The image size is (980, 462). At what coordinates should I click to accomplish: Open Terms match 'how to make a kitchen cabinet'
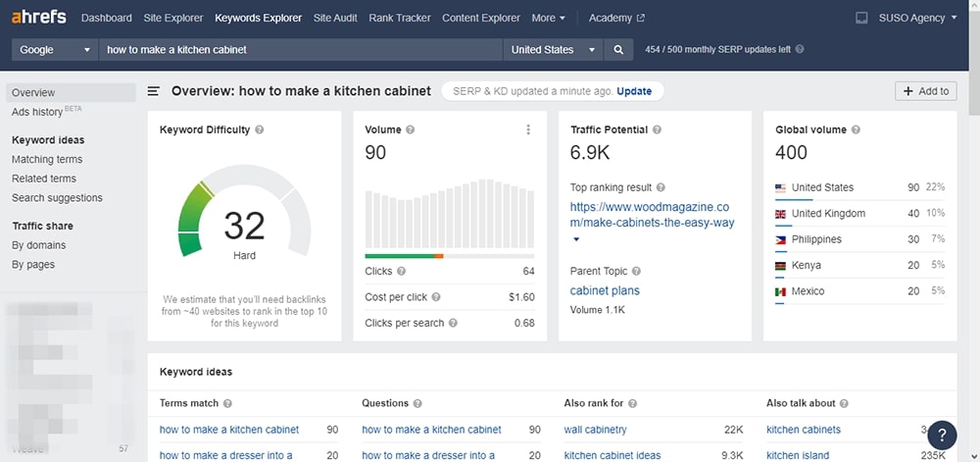coord(229,430)
